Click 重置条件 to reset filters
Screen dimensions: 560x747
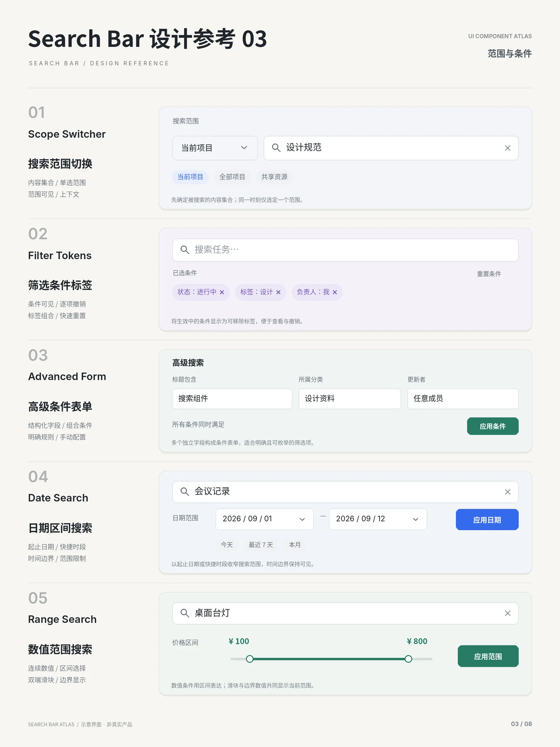tap(489, 274)
